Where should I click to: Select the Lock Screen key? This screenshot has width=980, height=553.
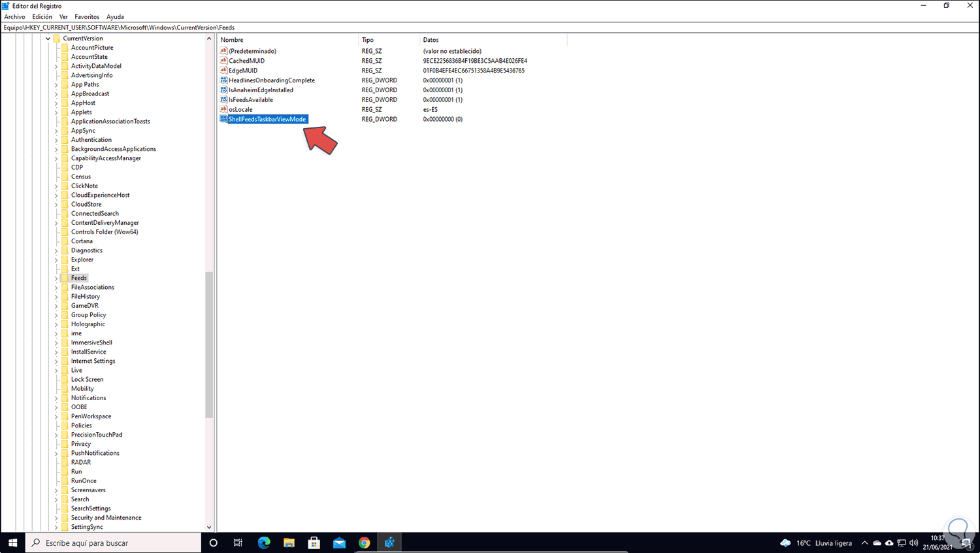(x=87, y=379)
